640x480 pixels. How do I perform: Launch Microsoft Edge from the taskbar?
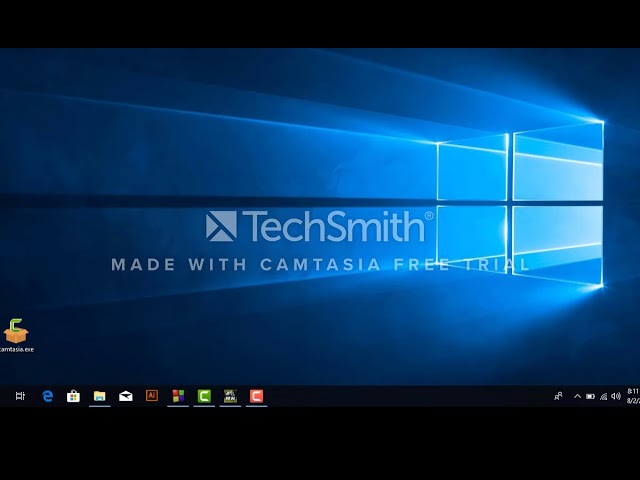[48, 396]
